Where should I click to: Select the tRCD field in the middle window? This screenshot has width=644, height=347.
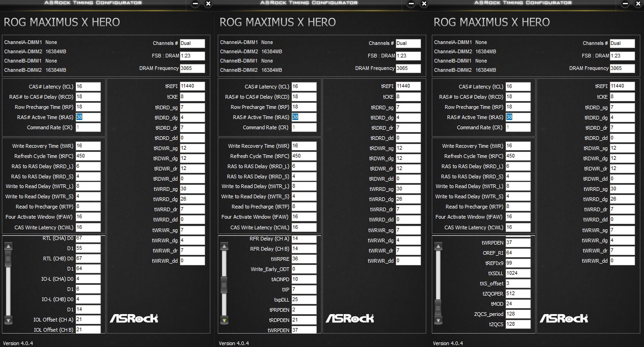pos(304,97)
